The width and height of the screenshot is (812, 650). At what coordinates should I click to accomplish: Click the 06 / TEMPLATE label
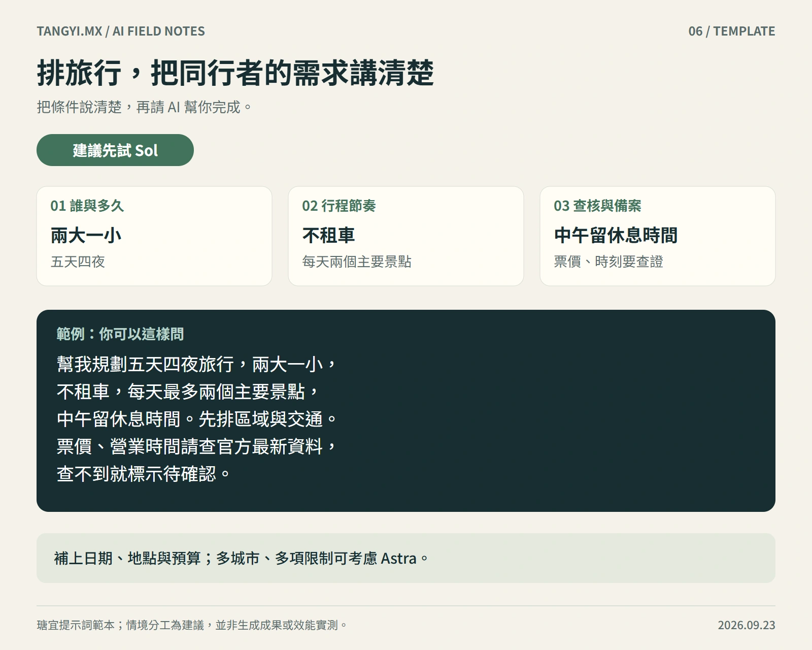pos(731,31)
